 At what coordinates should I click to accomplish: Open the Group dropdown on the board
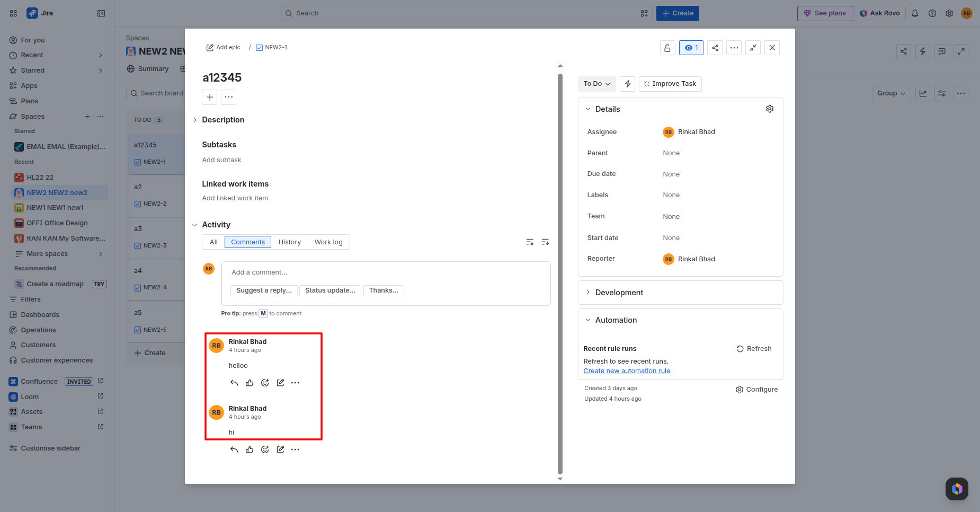(891, 93)
